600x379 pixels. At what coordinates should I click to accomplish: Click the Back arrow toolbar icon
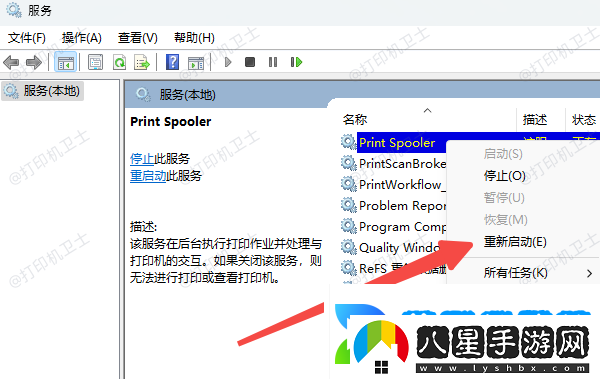pyautogui.click(x=11, y=62)
